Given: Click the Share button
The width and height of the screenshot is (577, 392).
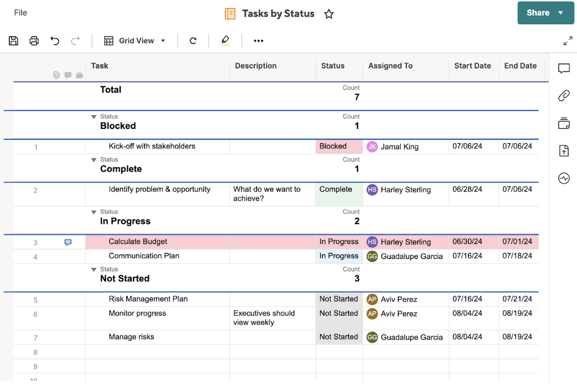Looking at the screenshot, I should click(545, 13).
